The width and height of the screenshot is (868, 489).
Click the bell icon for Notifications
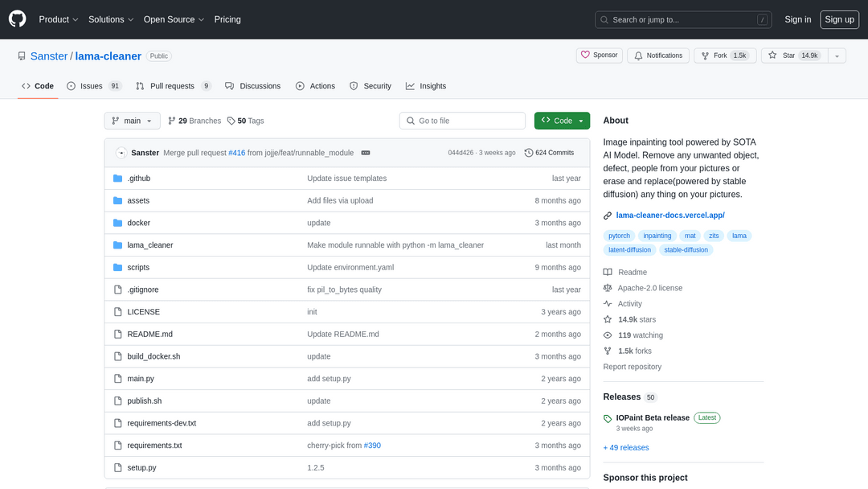638,56
